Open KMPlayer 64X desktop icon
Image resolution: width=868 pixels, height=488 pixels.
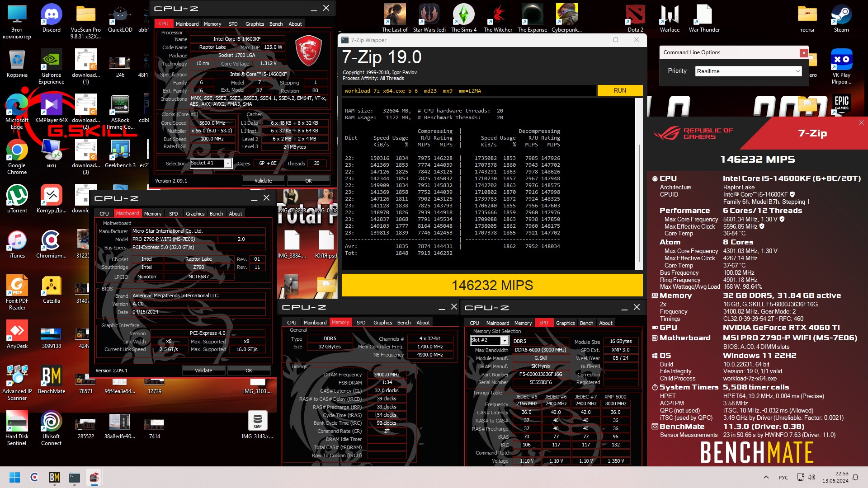[x=52, y=108]
